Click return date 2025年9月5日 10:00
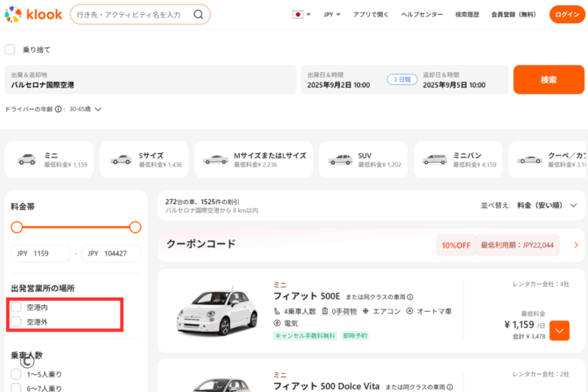The width and height of the screenshot is (588, 392). click(454, 85)
